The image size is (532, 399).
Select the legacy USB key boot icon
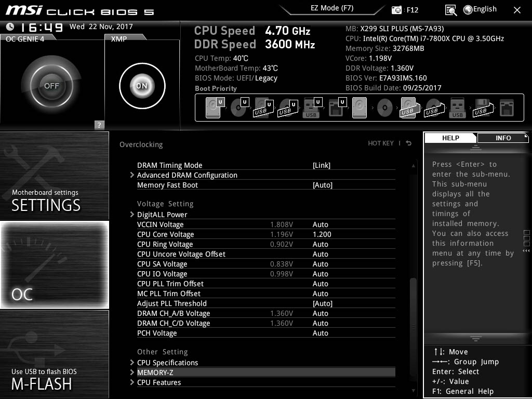(457, 108)
